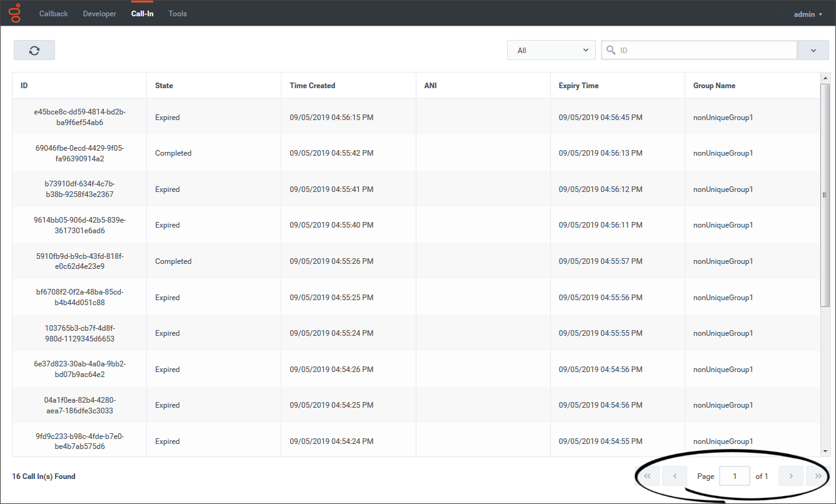Open the All filter dropdown
836x504 pixels.
point(551,49)
